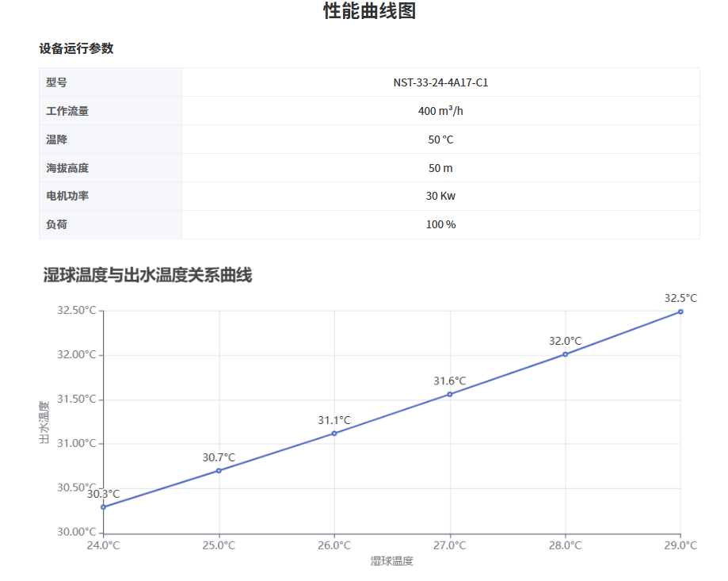Select the 27.0°C data point on the curve
Viewport: 728px width, 581px height.
tap(449, 392)
